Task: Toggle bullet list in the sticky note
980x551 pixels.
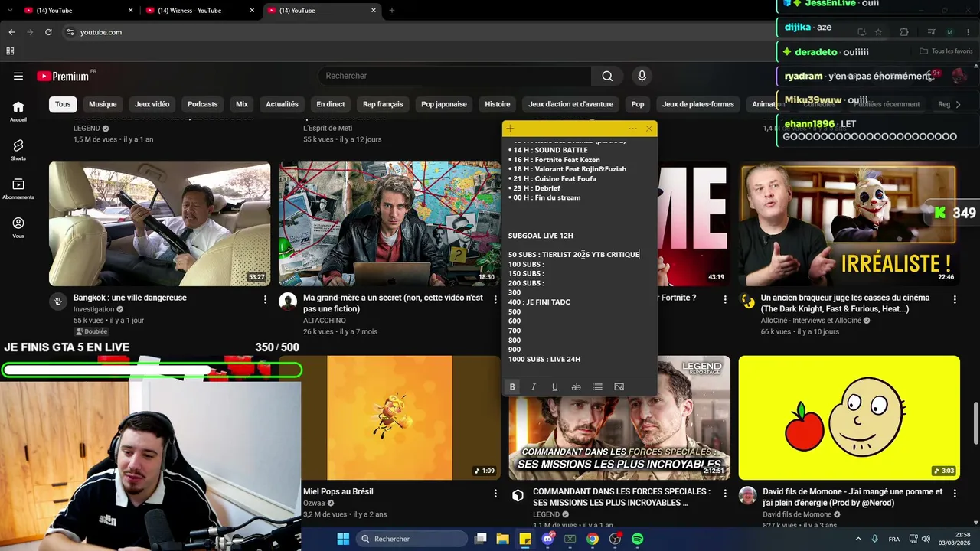Action: click(598, 386)
